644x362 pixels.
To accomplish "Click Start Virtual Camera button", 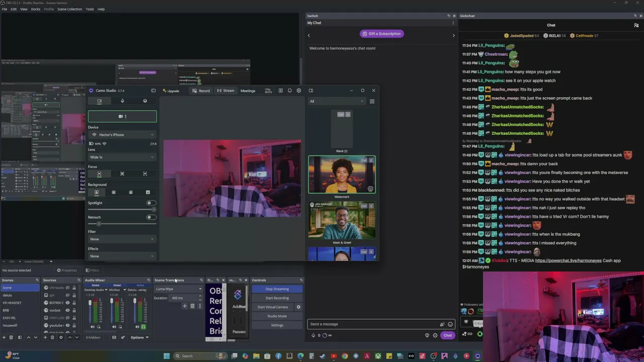I will pyautogui.click(x=273, y=307).
